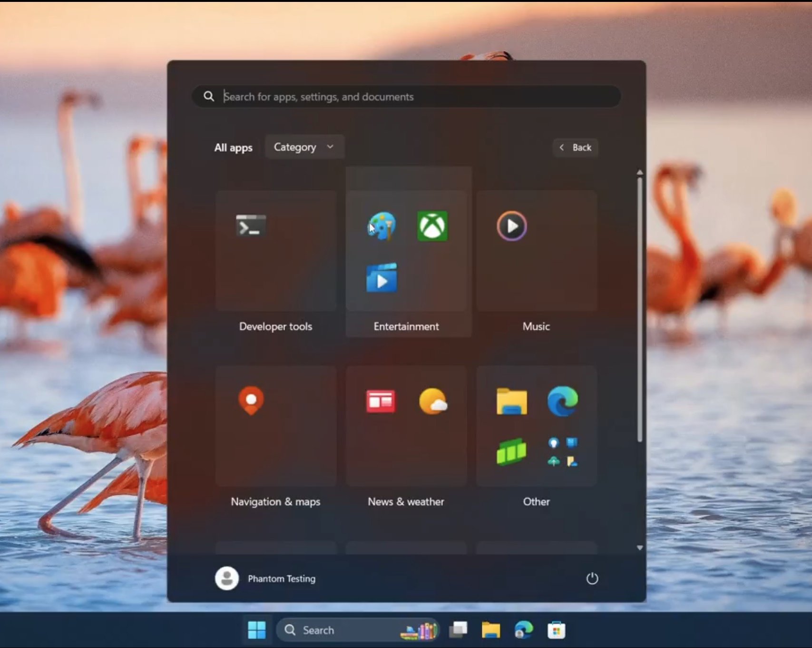
Task: Open Movies & TV clapperboard icon
Action: click(x=382, y=277)
